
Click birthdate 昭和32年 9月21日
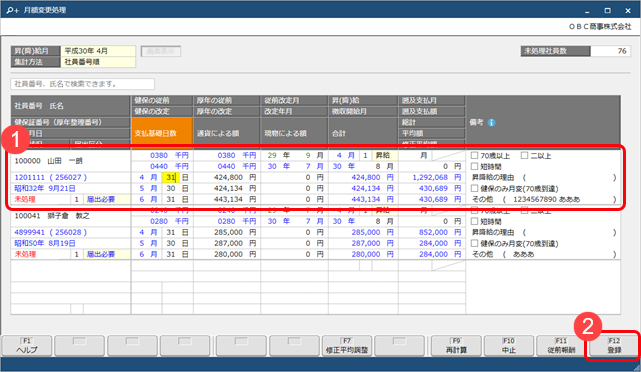[45, 188]
